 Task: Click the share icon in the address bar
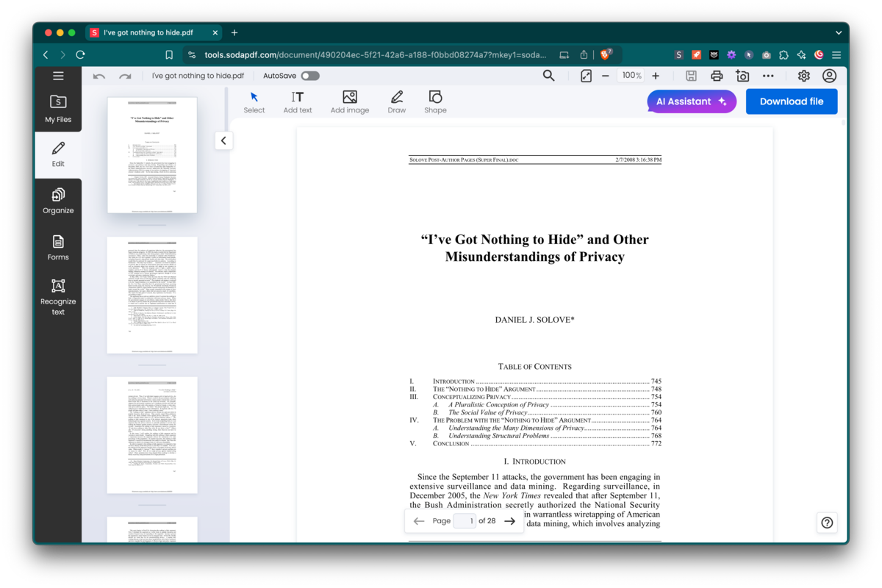(584, 54)
